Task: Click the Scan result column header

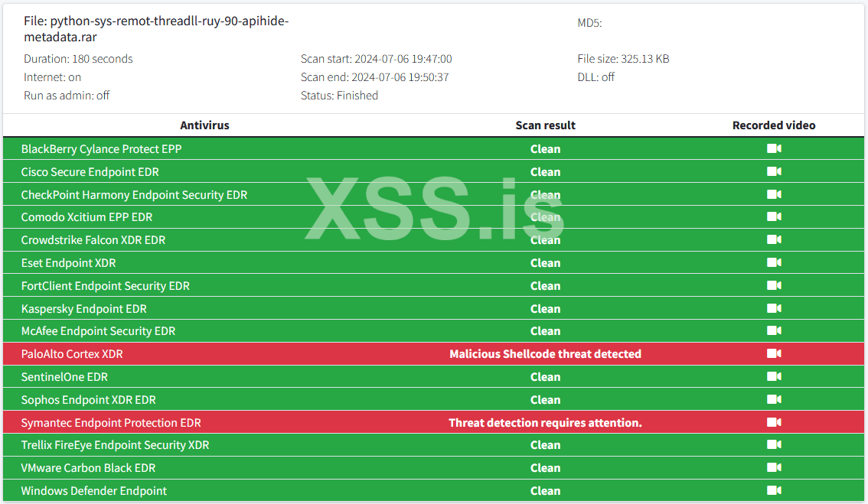Action: tap(545, 125)
